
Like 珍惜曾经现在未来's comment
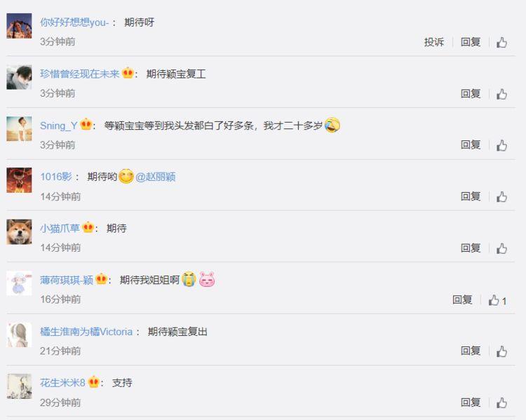pyautogui.click(x=502, y=94)
